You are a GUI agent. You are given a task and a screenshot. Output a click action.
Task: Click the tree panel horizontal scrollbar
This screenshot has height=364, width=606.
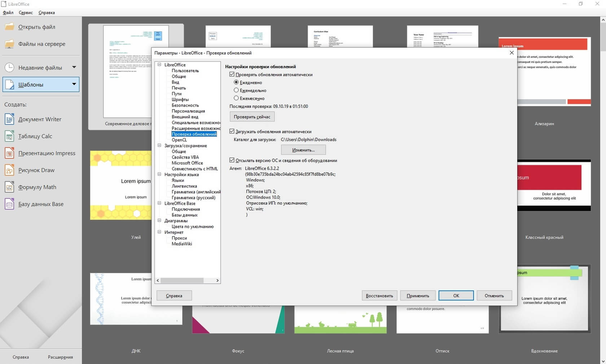[x=182, y=280]
